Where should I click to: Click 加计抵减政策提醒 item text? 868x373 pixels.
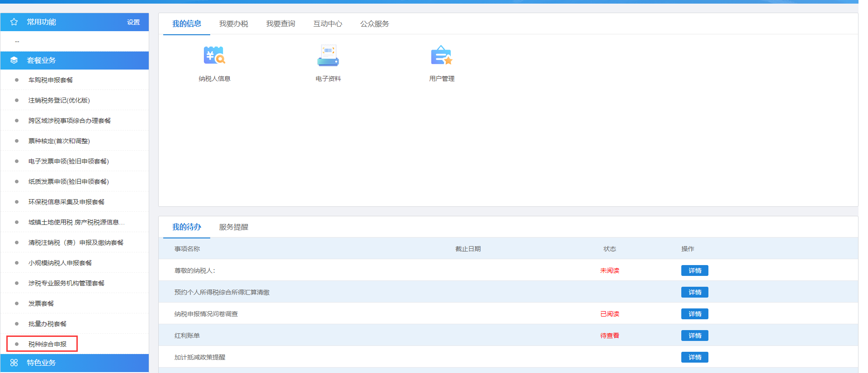coord(200,357)
